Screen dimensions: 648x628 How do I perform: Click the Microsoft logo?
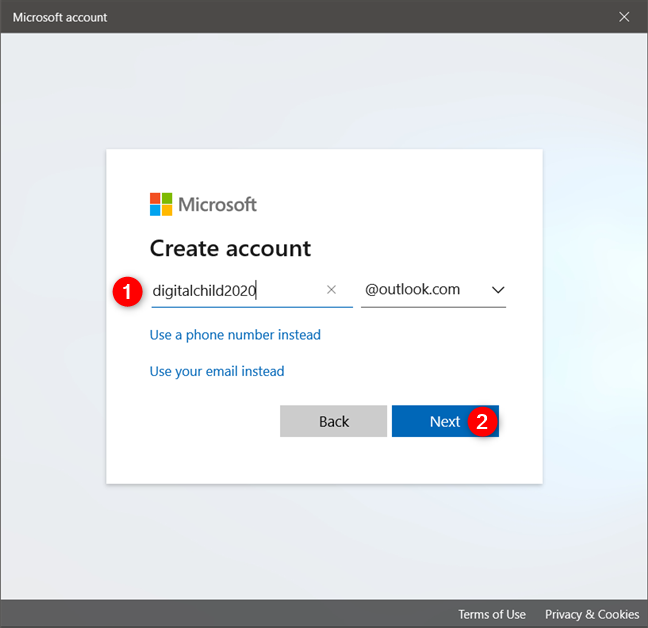(203, 204)
